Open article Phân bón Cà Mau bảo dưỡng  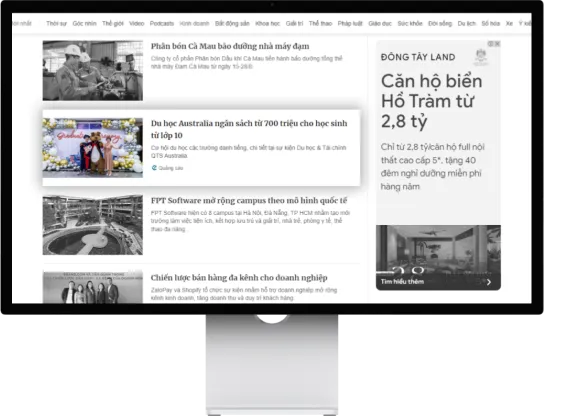(x=230, y=46)
